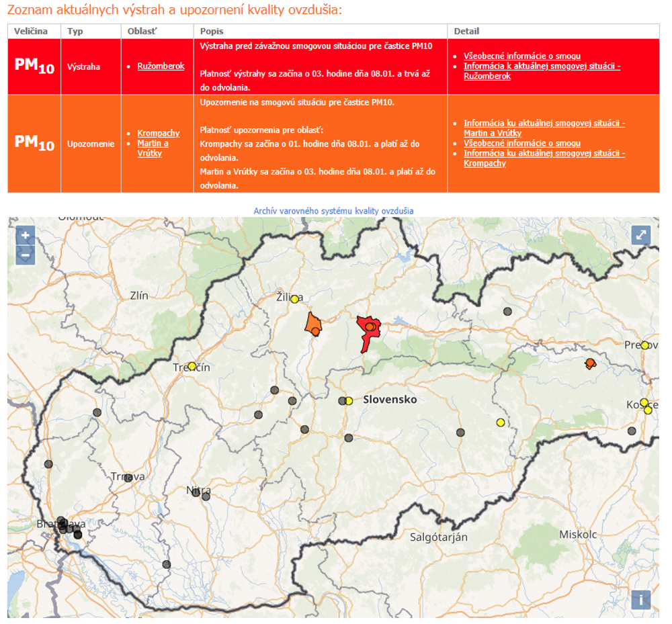Open Archív varovného systému kvality ovzdušia
This screenshot has height=624, width=672.
pos(333,211)
